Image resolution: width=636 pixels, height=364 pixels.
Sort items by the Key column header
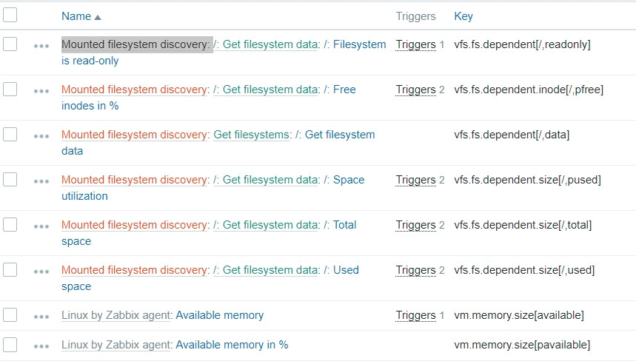pos(463,16)
